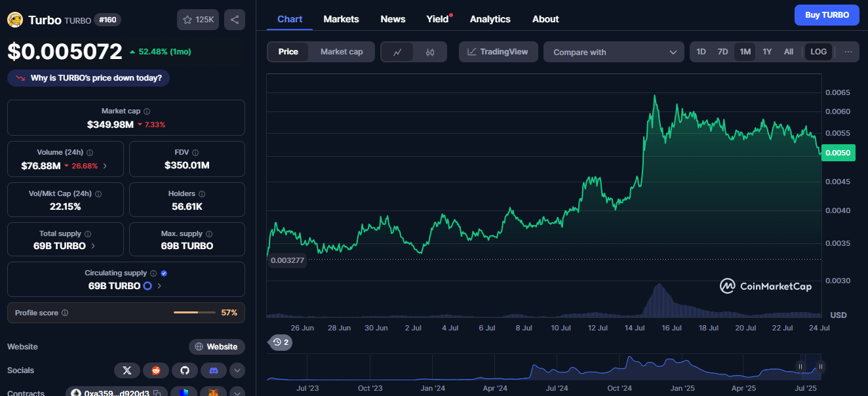Image resolution: width=868 pixels, height=396 pixels.
Task: Open the share icon button
Action: [x=235, y=20]
